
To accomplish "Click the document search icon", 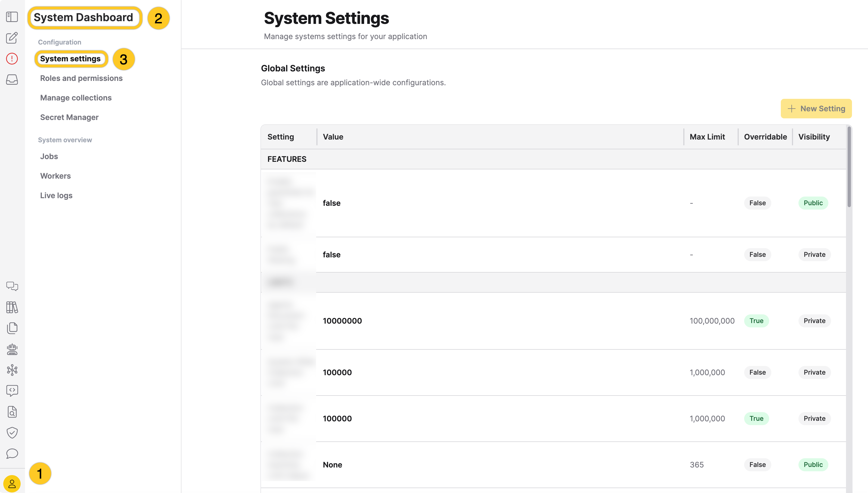I will (x=12, y=412).
